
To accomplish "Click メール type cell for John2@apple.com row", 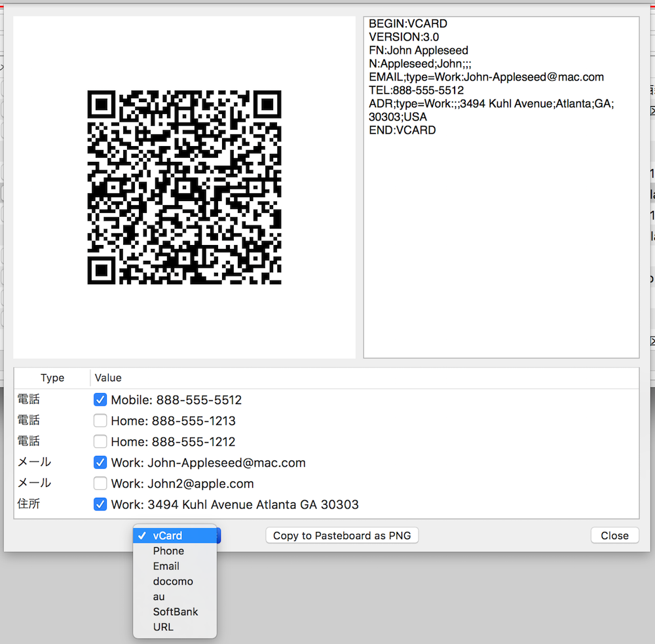I will [34, 483].
